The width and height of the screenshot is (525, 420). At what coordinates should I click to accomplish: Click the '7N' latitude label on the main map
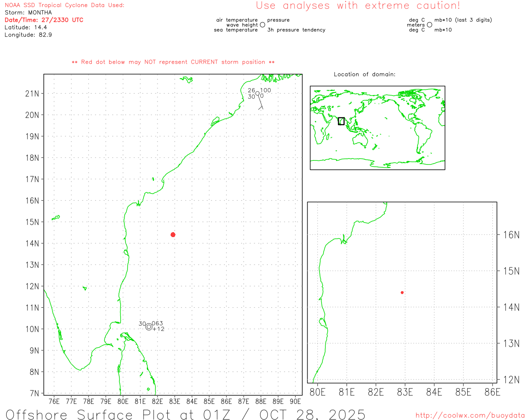(x=34, y=393)
